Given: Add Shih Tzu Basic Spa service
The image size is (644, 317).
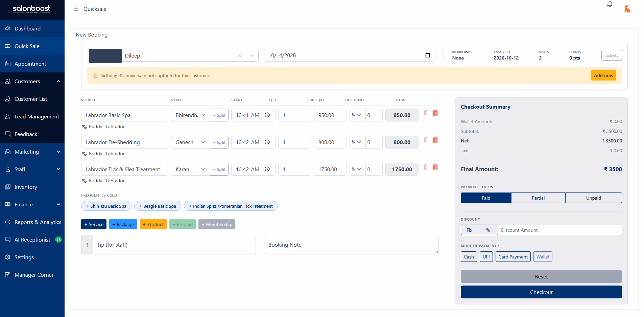Looking at the screenshot, I should [x=106, y=206].
